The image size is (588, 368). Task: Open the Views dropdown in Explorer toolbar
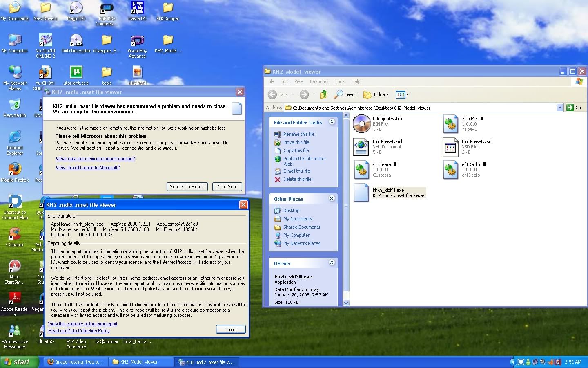[402, 94]
